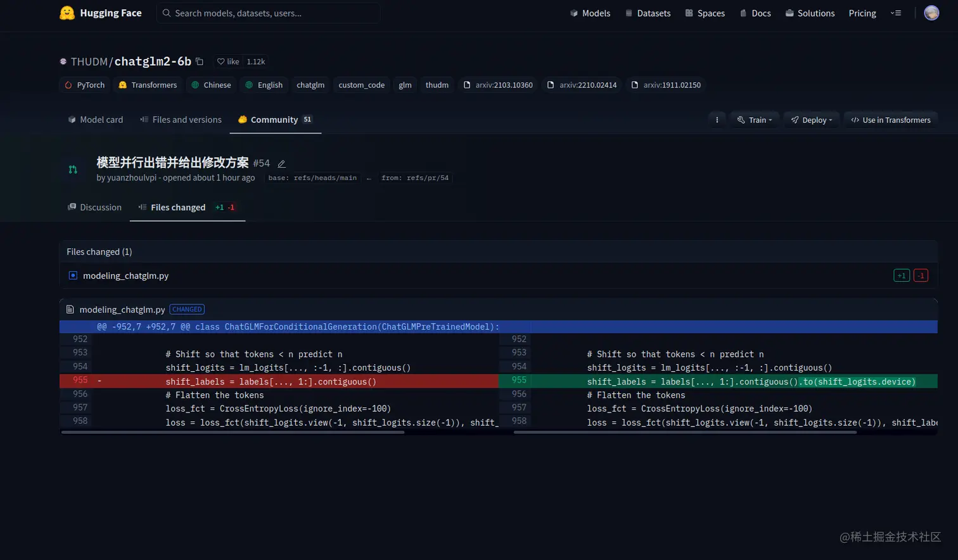Click the glm tag

coord(405,85)
